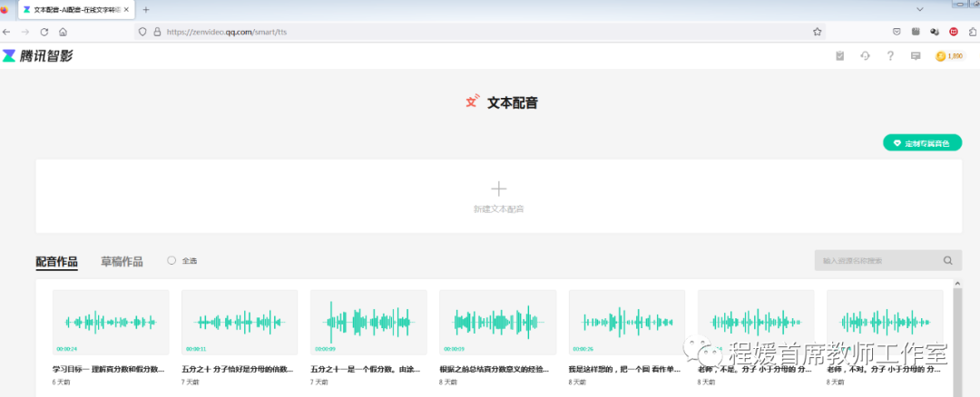Open the 根据之前总结真分数 audio thumbnail
The height and width of the screenshot is (397, 980).
coord(497,322)
